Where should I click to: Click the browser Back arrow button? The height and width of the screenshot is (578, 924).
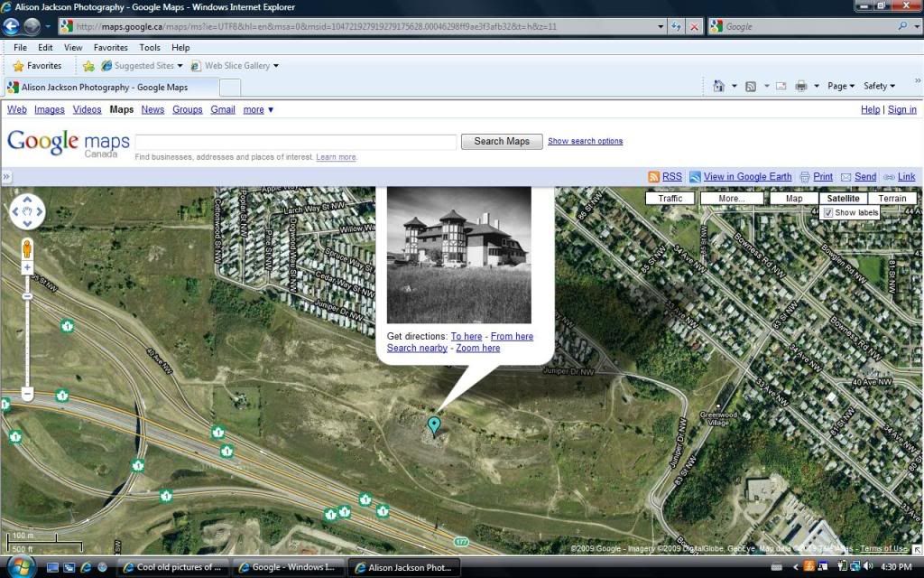click(x=11, y=26)
